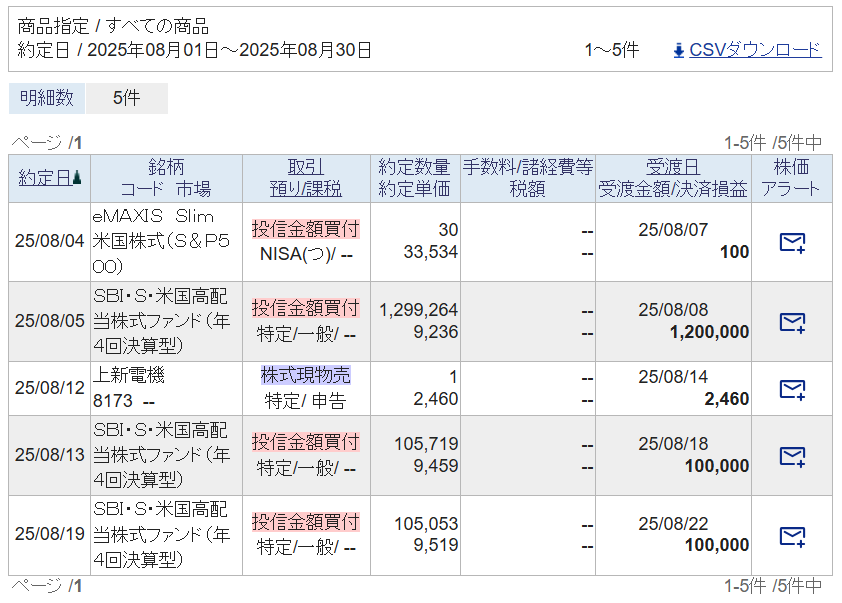This screenshot has height=603, width=842.
Task: Set stock alert icon in 25/08/19 row
Action: point(792,536)
